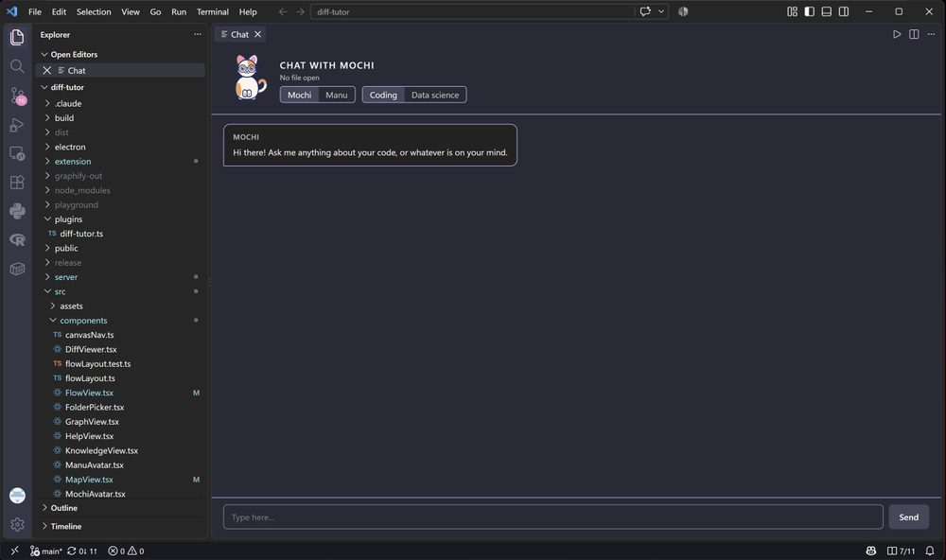Open the Accounts avatar menu
This screenshot has height=560, width=946.
pos(17,496)
